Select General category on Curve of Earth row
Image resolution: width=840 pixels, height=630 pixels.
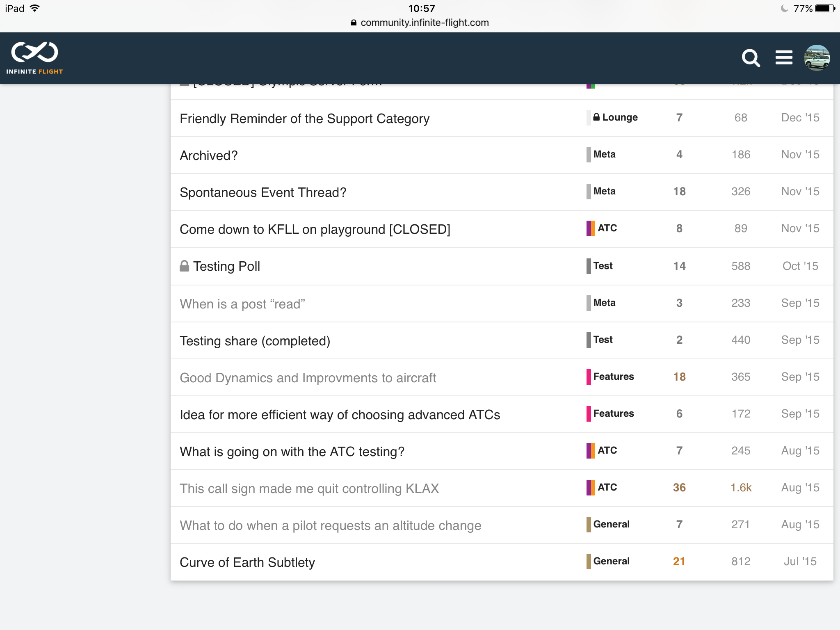coord(611,561)
